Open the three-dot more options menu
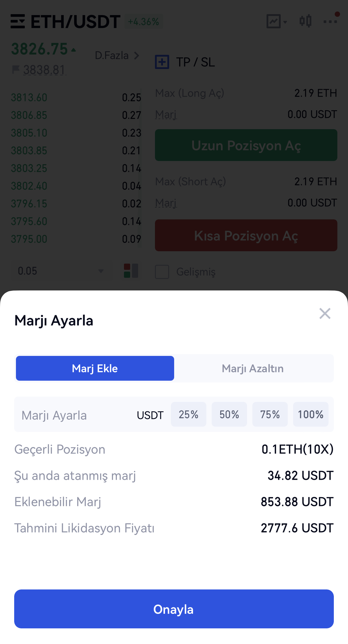 click(x=330, y=22)
